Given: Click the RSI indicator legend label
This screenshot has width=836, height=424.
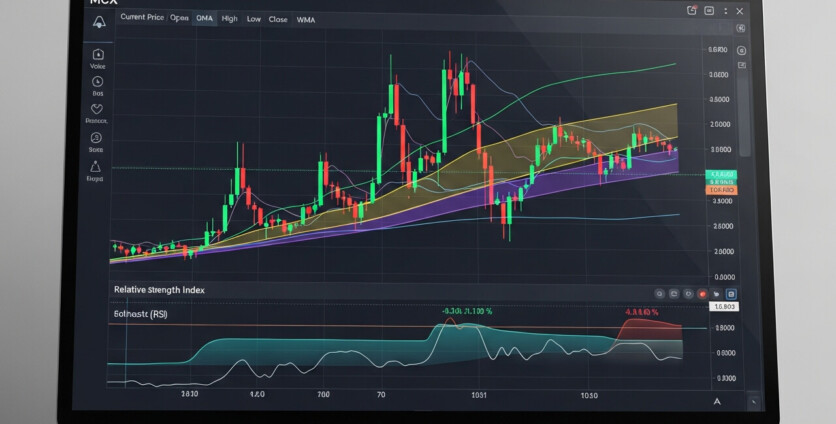Looking at the screenshot, I should pos(141,314).
